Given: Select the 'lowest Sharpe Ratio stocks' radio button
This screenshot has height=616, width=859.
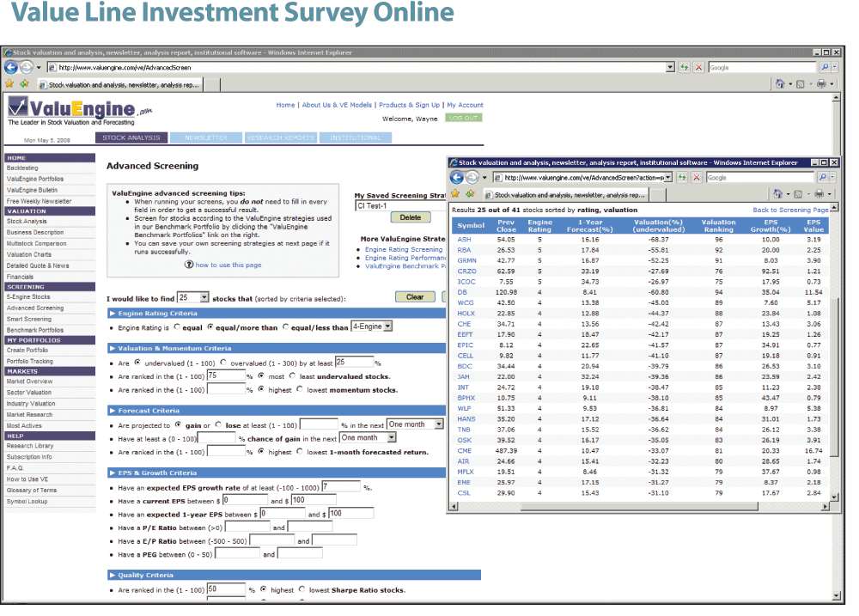Looking at the screenshot, I should click(302, 589).
